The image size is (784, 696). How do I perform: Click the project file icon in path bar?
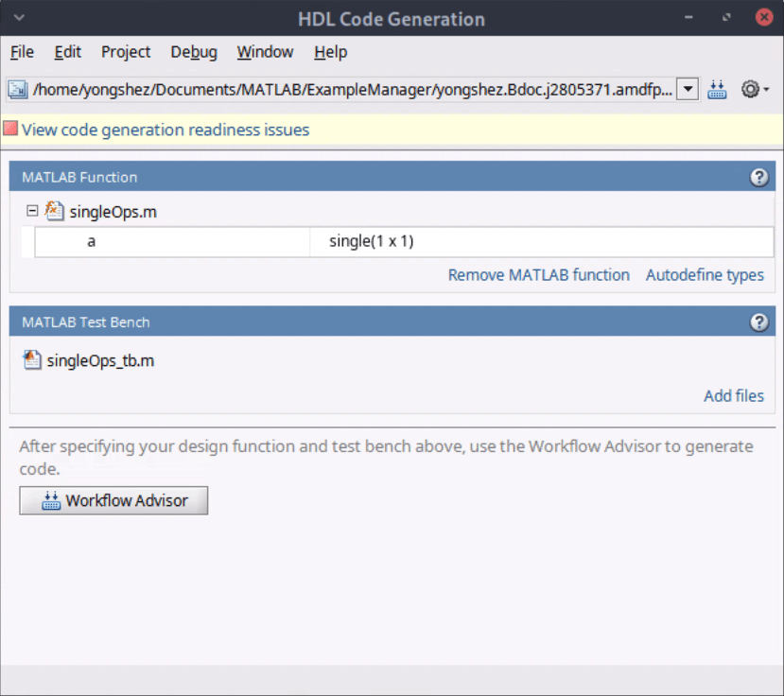click(18, 90)
